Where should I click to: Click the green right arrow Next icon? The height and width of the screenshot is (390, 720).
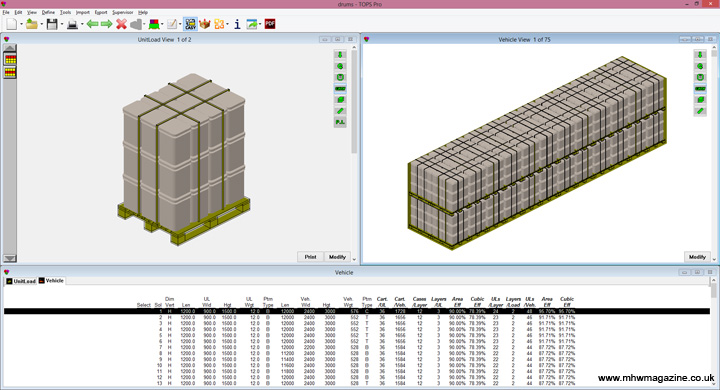coord(107,24)
